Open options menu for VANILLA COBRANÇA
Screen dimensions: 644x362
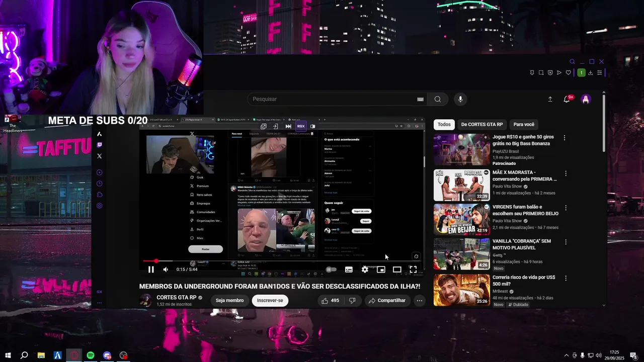tap(566, 242)
